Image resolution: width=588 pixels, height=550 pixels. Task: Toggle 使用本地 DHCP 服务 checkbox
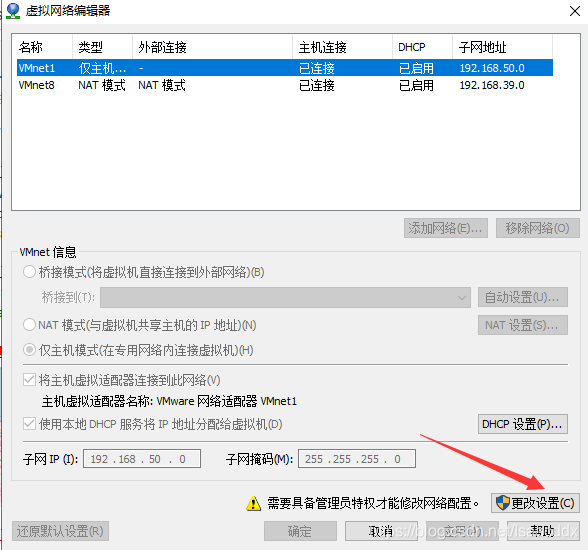point(29,424)
